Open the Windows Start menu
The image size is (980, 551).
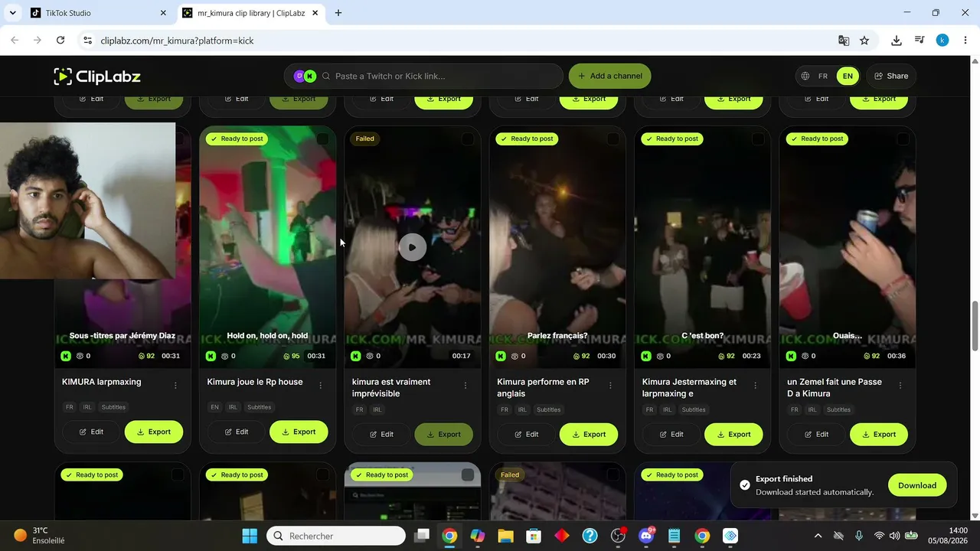coord(250,536)
